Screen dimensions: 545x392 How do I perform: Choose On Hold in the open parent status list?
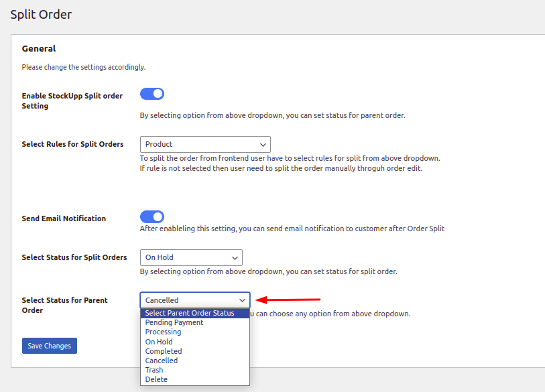coord(159,342)
